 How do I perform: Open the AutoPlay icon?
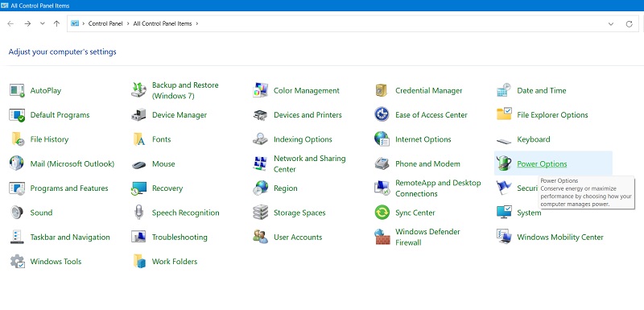tap(17, 90)
